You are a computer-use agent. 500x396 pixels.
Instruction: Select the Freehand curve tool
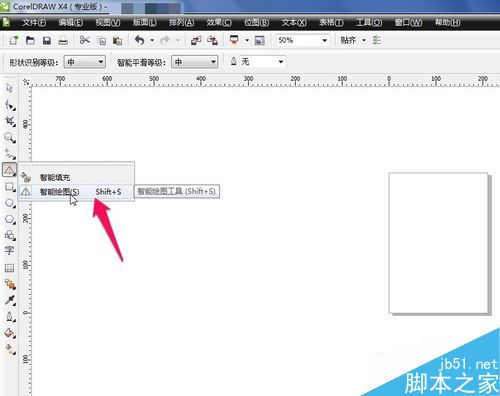tap(10, 154)
